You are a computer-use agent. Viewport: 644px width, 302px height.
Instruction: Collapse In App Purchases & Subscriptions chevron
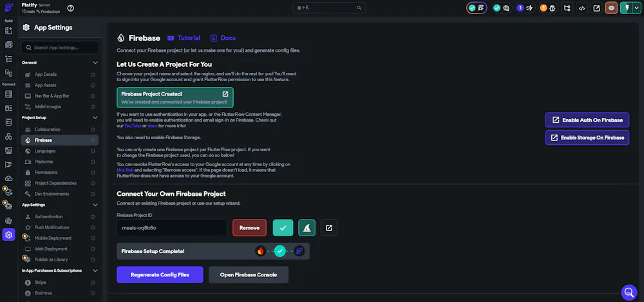coord(95,271)
